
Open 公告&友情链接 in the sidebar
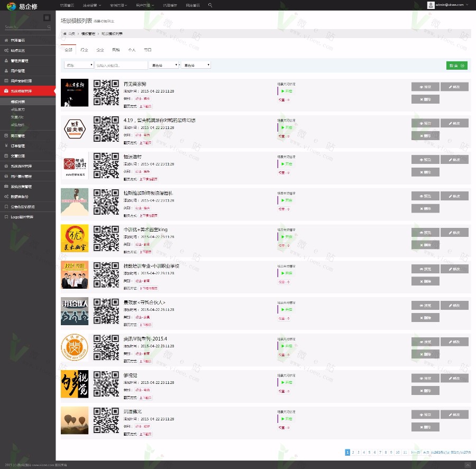click(x=28, y=207)
